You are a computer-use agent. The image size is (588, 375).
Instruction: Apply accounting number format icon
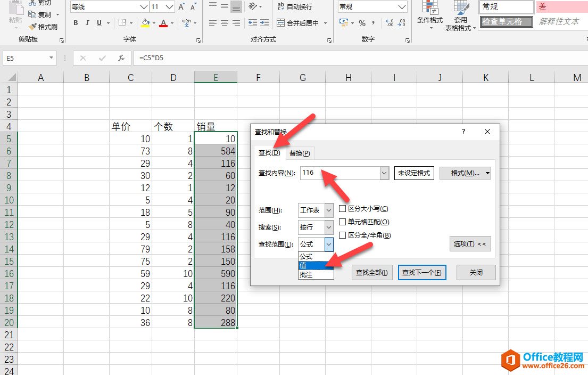pyautogui.click(x=344, y=23)
